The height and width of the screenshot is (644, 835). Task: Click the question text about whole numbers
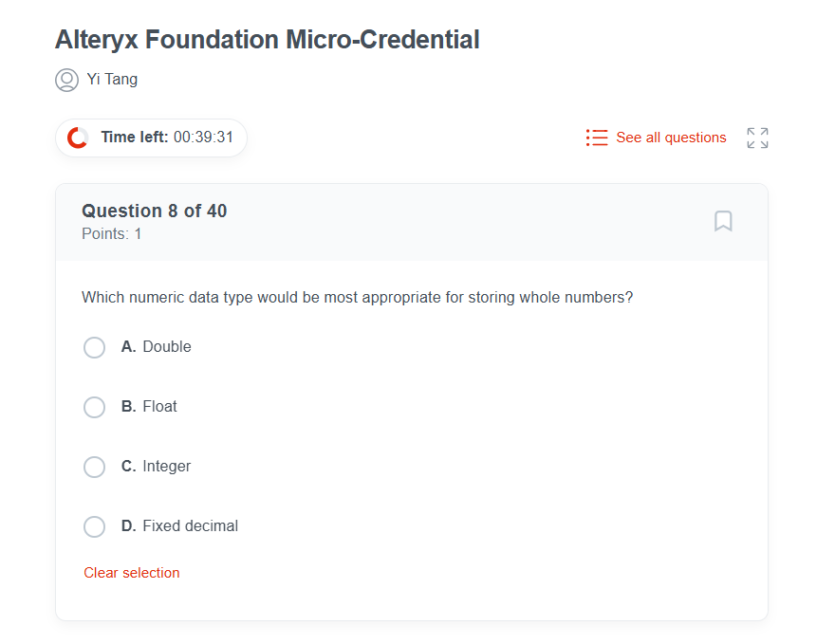tap(357, 297)
